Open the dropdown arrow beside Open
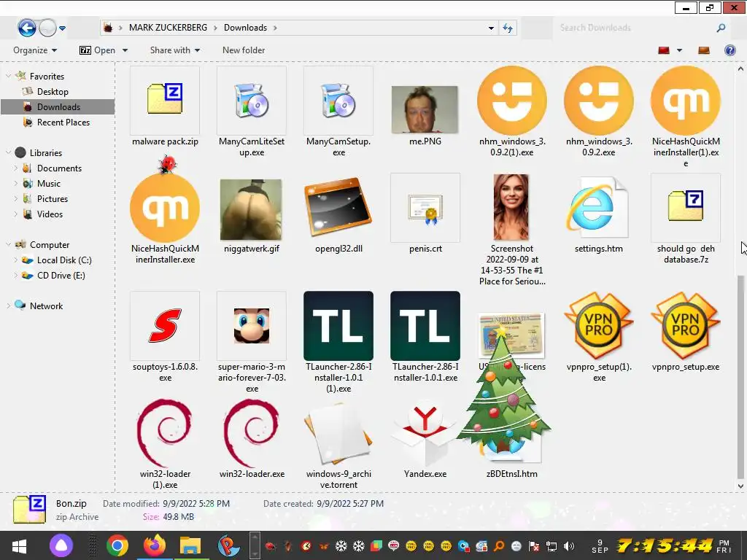This screenshot has width=747, height=560. 125,50
